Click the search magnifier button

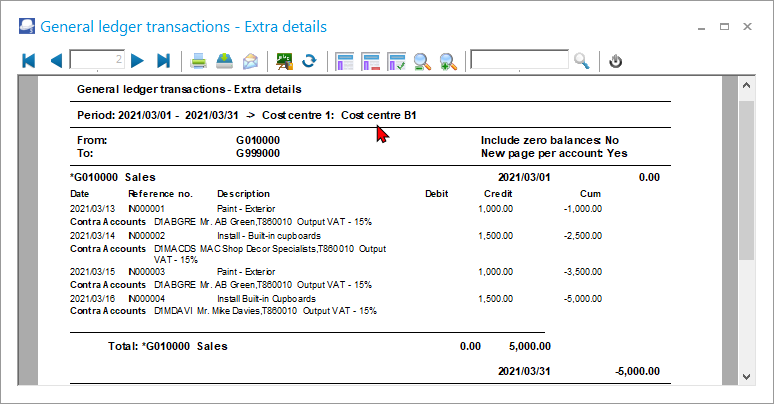pyautogui.click(x=582, y=61)
